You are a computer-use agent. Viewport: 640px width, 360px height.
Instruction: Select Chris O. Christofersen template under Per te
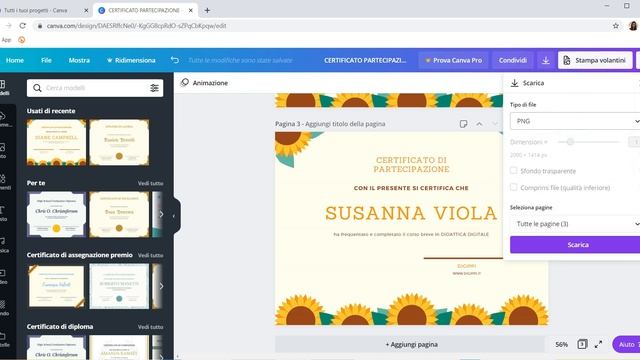point(56,214)
